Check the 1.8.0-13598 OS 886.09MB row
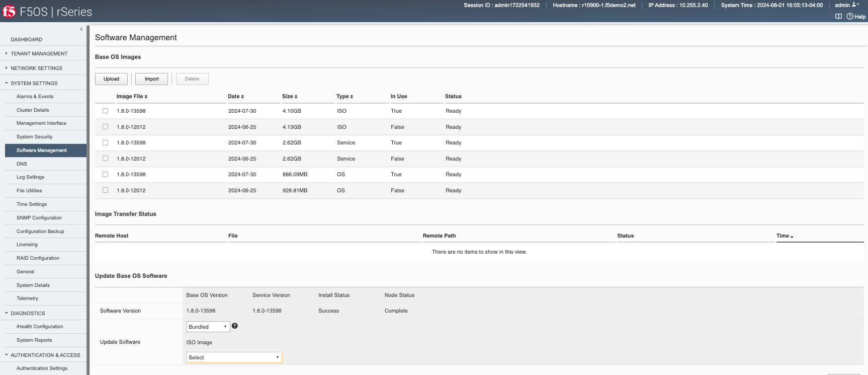Image resolution: width=868 pixels, height=375 pixels. pos(105,174)
